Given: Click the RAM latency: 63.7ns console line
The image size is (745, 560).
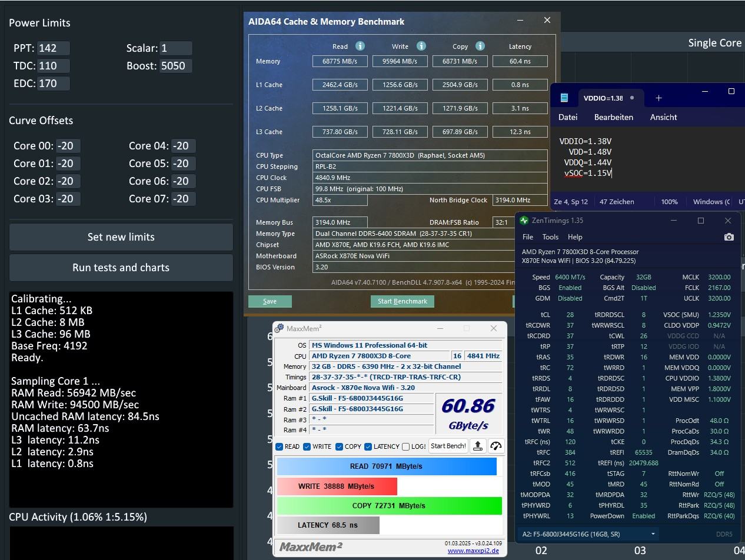Looking at the screenshot, I should point(60,428).
